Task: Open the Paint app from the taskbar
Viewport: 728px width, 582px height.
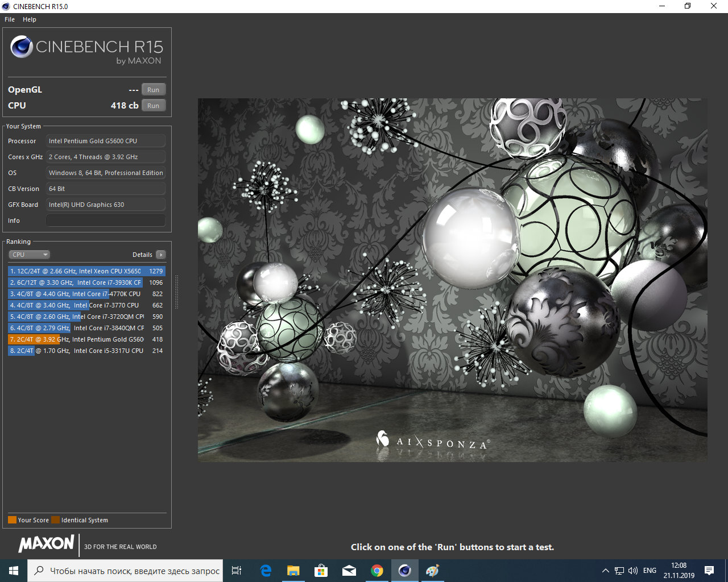Action: (432, 571)
